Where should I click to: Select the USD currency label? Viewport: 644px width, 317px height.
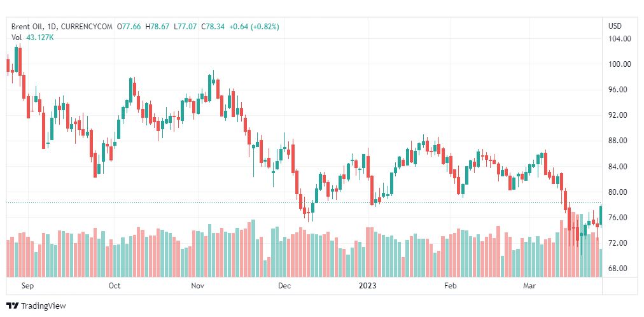tap(615, 27)
